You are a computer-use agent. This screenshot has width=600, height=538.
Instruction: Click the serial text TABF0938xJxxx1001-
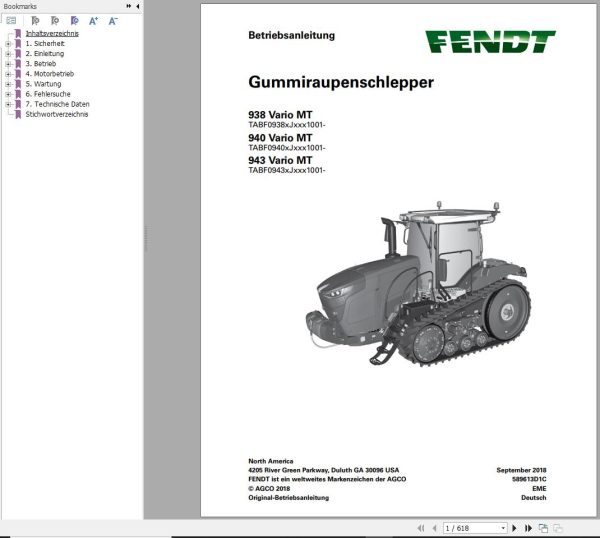(x=287, y=125)
